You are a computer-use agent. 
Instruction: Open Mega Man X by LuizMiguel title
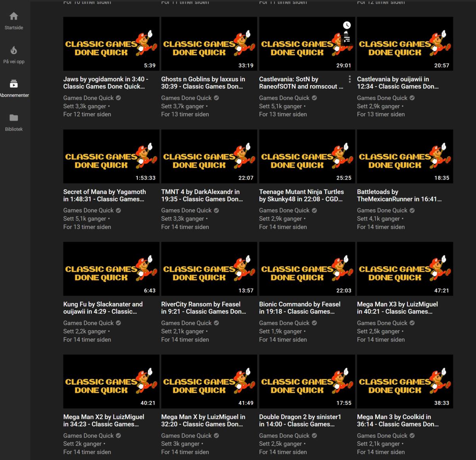point(203,421)
